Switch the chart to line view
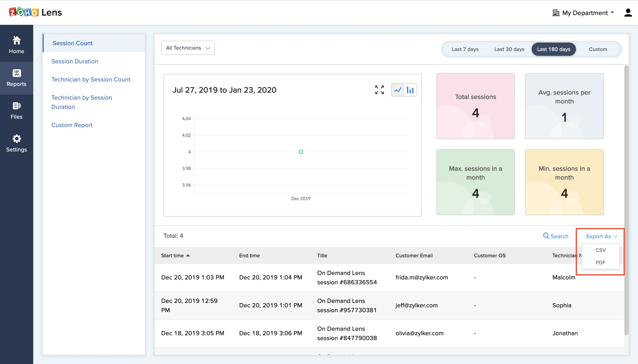638x364 pixels. coord(398,90)
